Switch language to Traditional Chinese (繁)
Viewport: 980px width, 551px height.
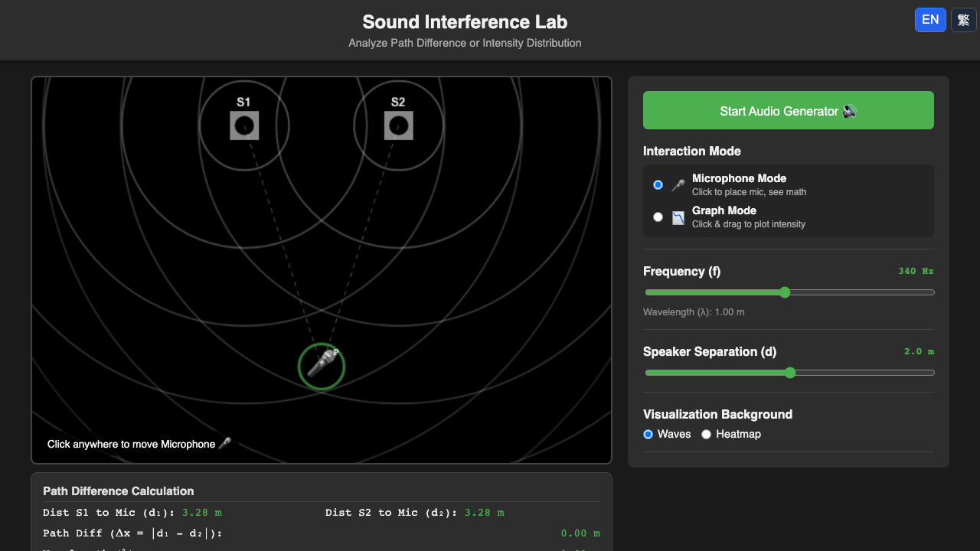[x=963, y=20]
